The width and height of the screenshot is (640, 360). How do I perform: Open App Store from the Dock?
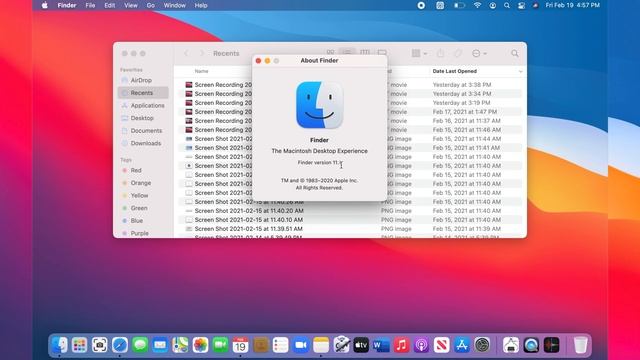pos(462,345)
